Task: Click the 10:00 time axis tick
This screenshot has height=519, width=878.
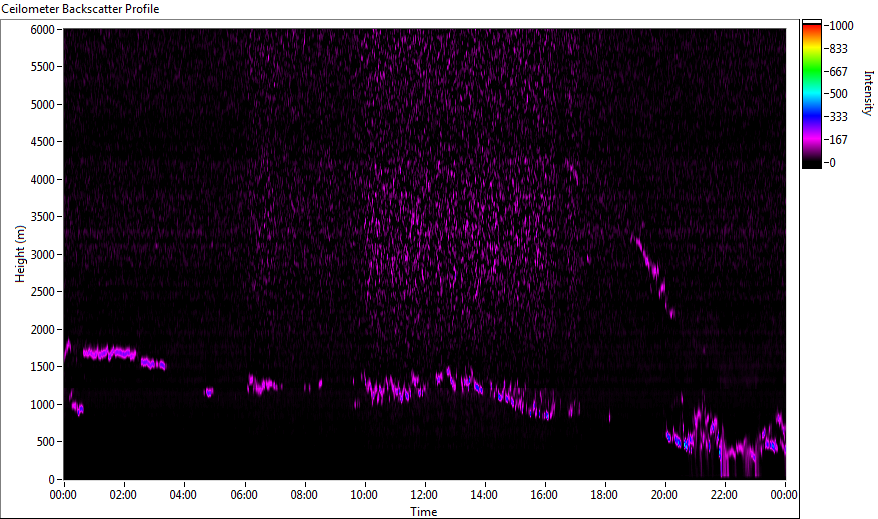Action: coord(364,495)
